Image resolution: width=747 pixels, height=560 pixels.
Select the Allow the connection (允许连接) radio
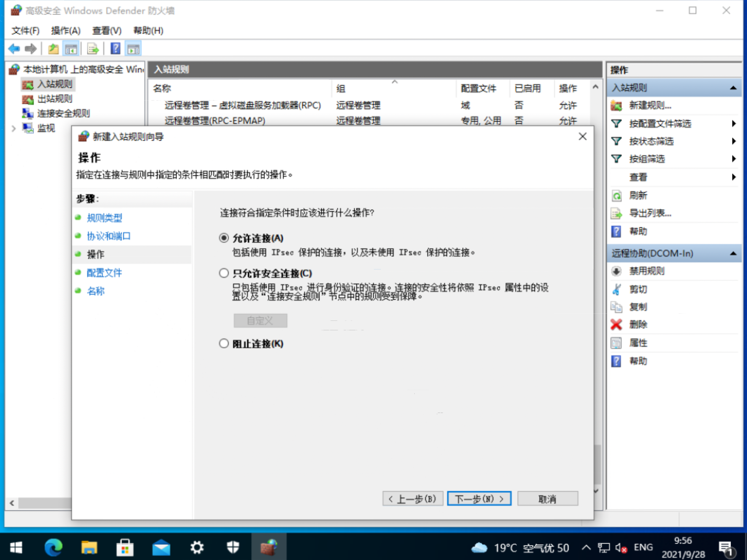coord(224,238)
